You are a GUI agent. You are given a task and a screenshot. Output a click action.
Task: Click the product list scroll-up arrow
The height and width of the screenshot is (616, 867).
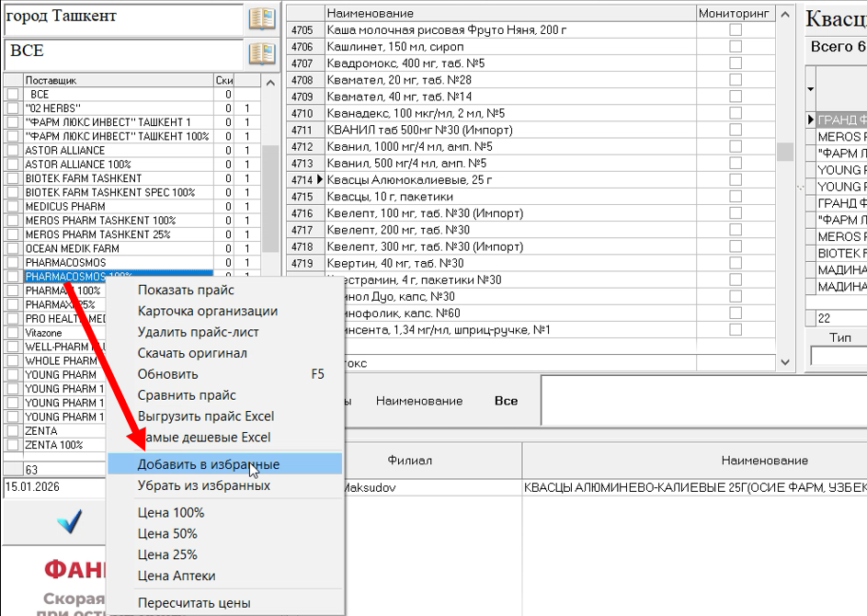[x=784, y=15]
